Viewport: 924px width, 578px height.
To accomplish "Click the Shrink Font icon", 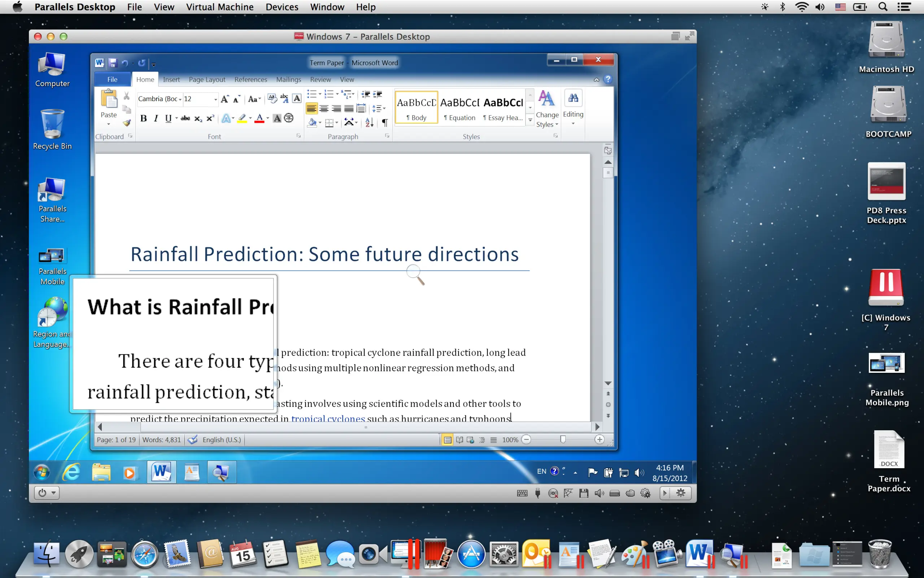I will [237, 99].
